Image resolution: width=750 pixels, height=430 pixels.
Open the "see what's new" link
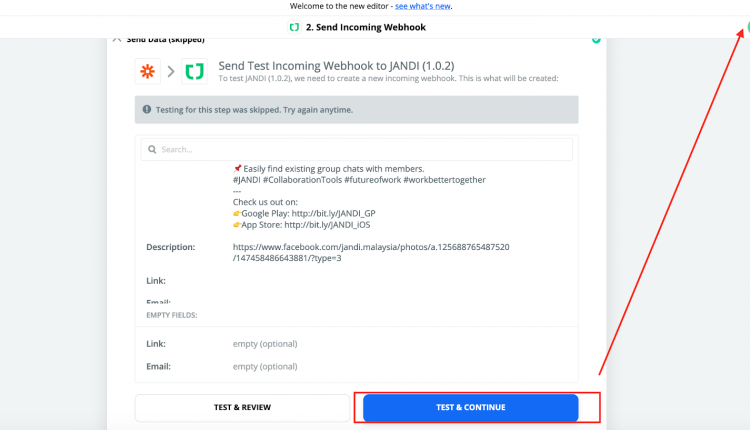point(423,6)
